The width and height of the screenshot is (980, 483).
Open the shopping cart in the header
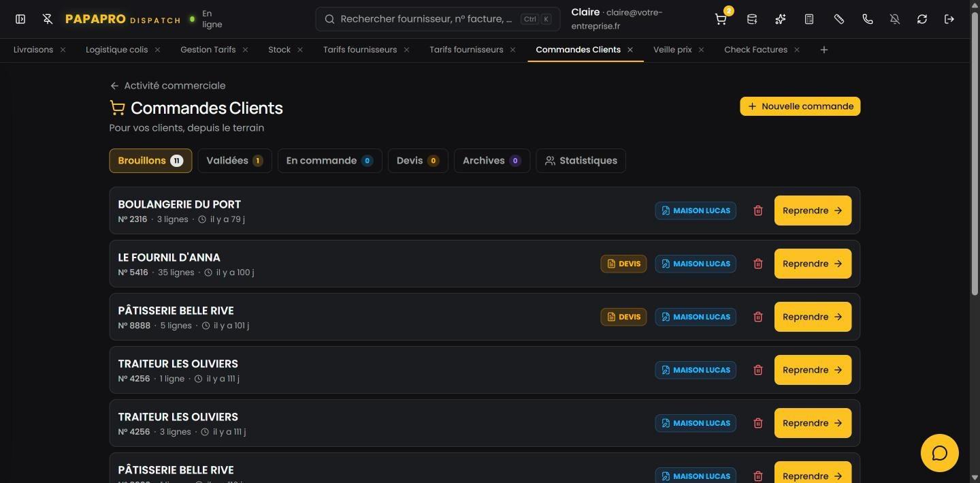721,19
